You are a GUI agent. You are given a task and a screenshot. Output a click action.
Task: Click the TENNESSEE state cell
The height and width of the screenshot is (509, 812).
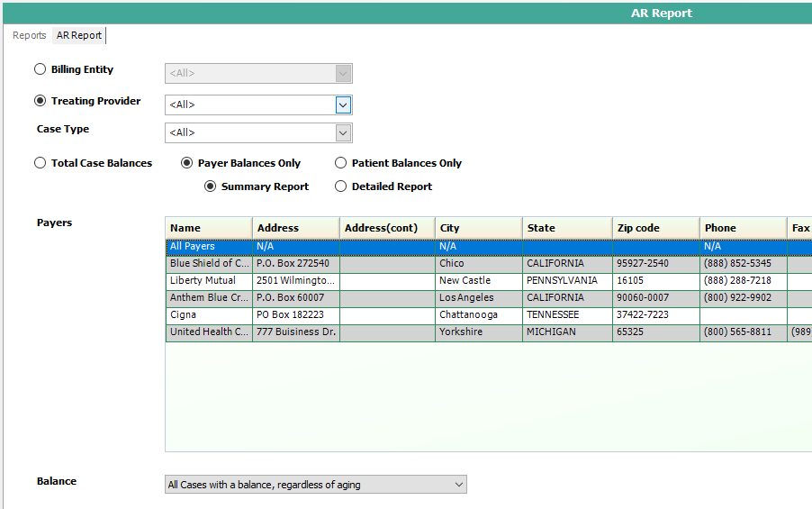tap(567, 315)
